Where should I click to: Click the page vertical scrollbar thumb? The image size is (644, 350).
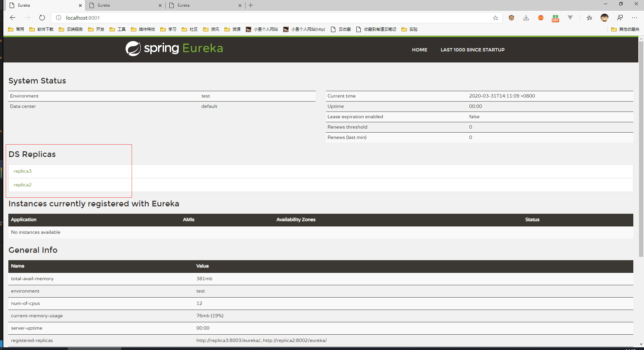(x=641, y=149)
